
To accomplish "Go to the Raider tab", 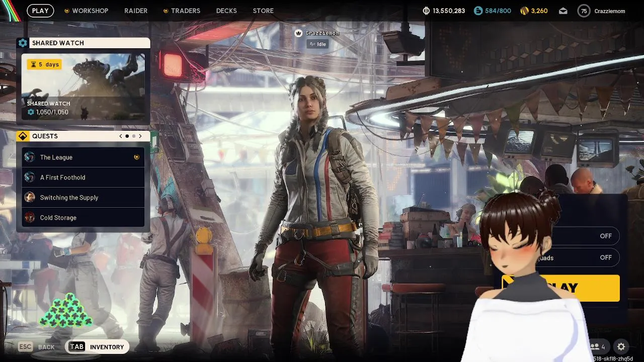I will tap(136, 11).
